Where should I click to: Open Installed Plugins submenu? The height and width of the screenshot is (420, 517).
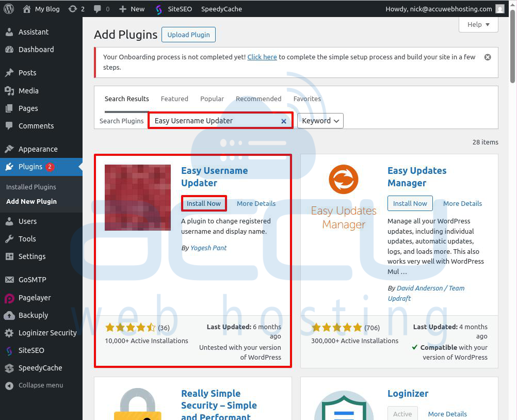click(31, 187)
